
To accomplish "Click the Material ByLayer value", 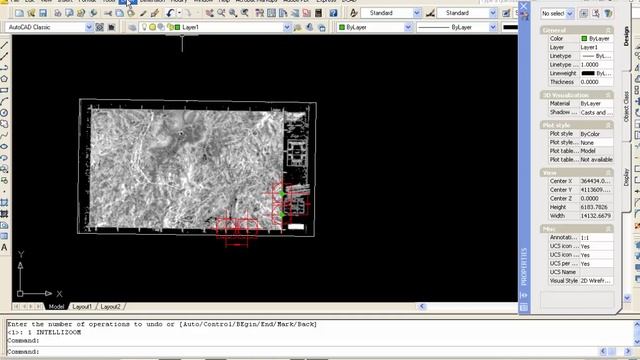I will tap(596, 104).
